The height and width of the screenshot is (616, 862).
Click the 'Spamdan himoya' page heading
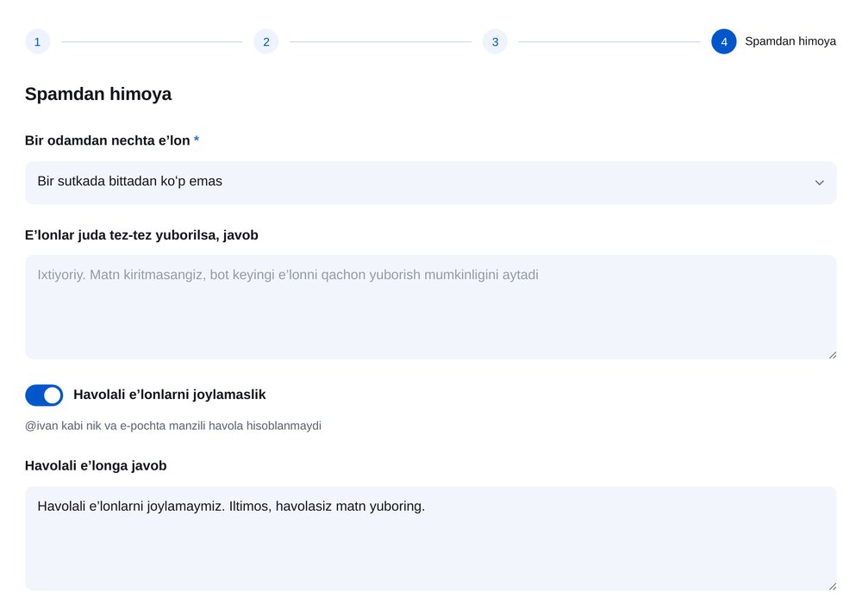coord(98,94)
